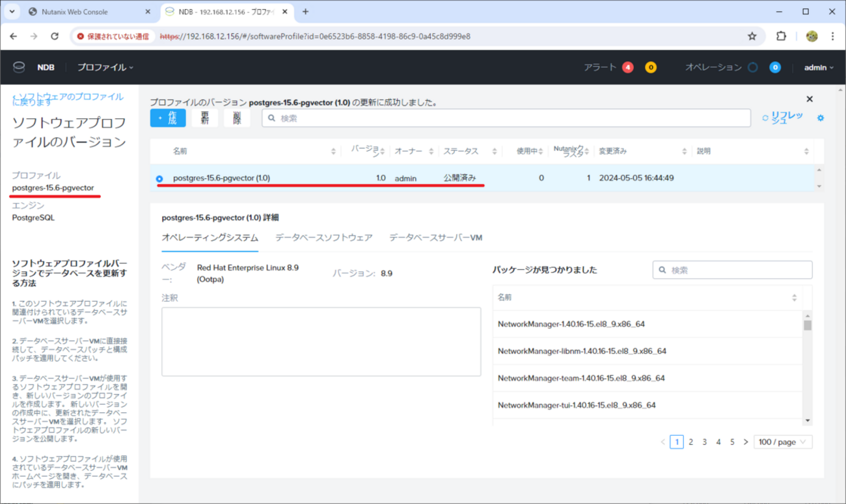Go to package page 3
Viewport: 846px width, 504px height.
coord(705,442)
